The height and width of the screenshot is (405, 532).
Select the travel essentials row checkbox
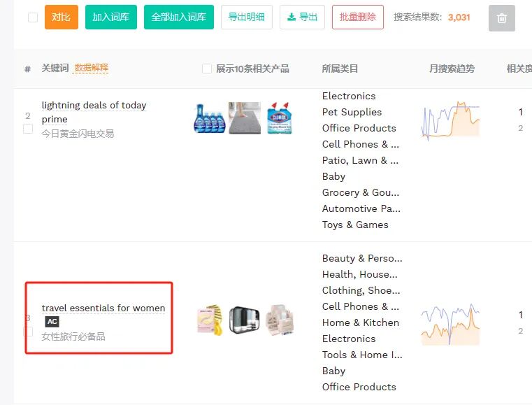pos(28,331)
